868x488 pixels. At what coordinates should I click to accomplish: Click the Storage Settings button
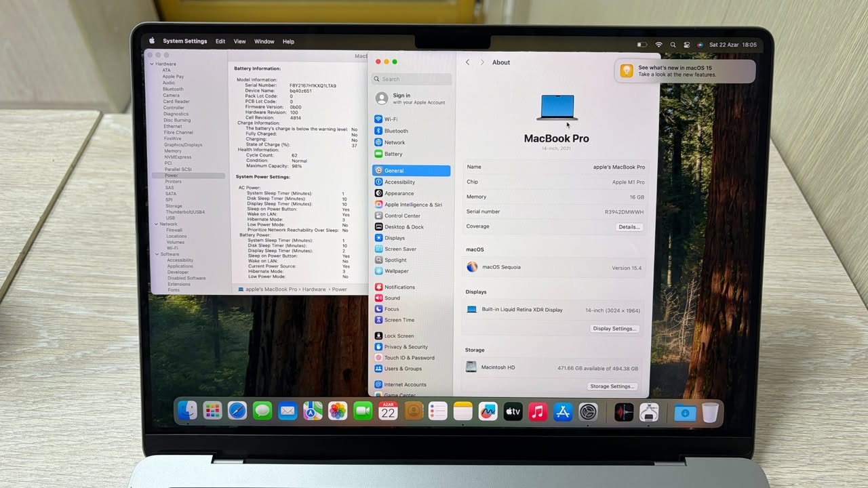tap(612, 386)
